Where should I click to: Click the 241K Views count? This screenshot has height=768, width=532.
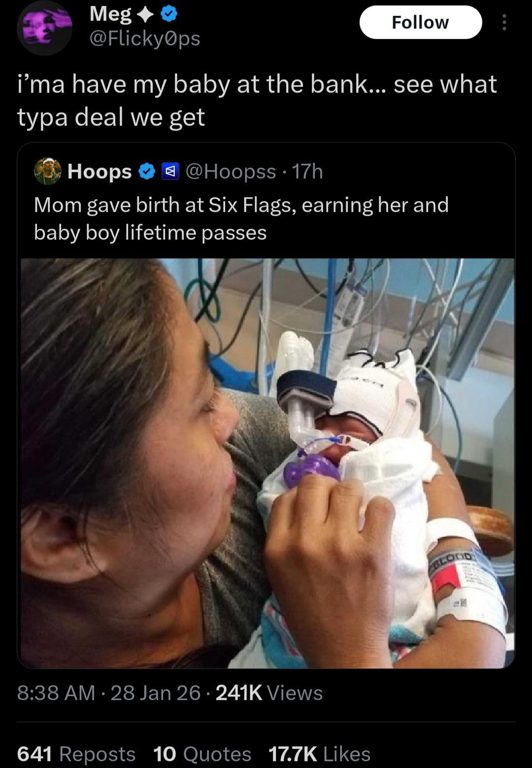269,693
